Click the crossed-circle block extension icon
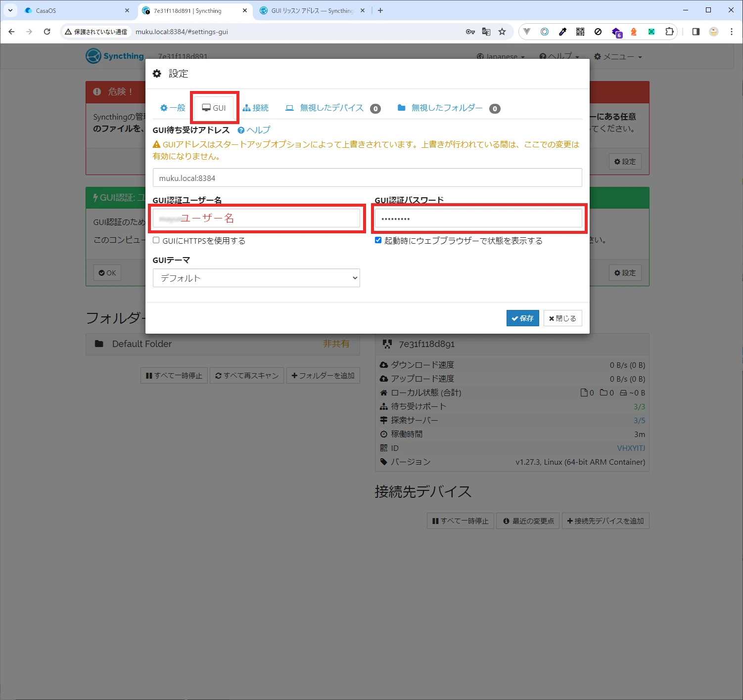The image size is (743, 700). pos(598,32)
